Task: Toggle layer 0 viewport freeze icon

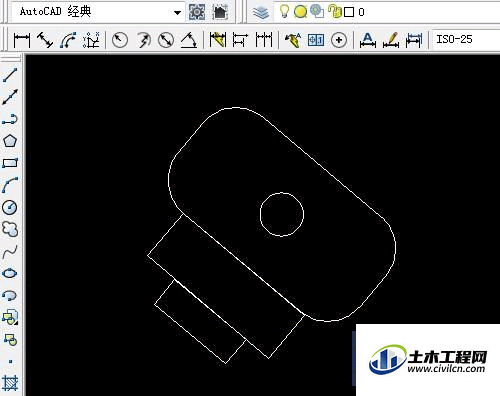Action: [x=317, y=11]
